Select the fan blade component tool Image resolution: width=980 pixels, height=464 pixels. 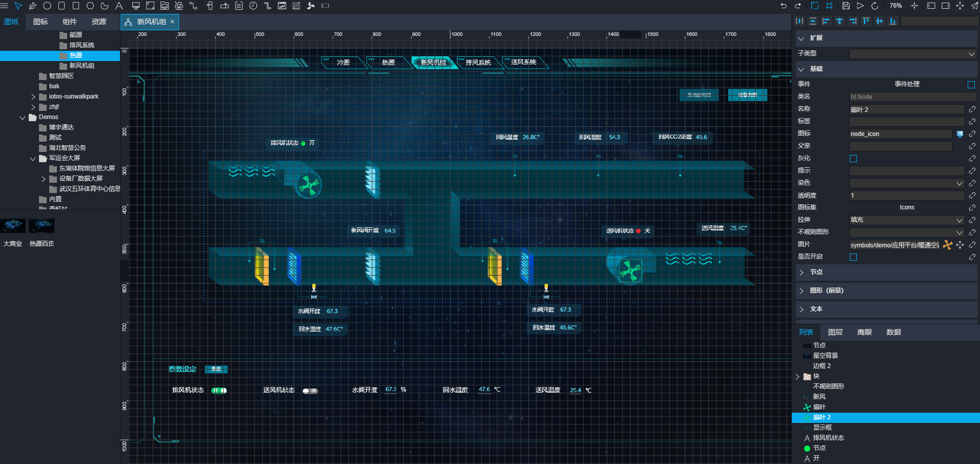[x=311, y=6]
